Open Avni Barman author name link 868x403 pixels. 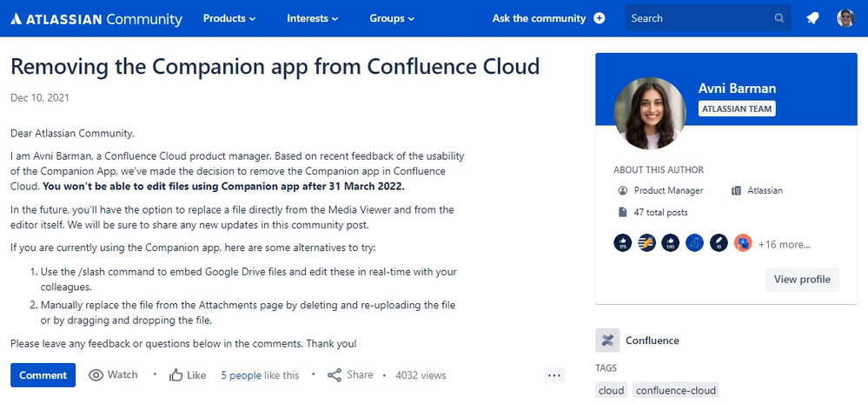tap(737, 88)
